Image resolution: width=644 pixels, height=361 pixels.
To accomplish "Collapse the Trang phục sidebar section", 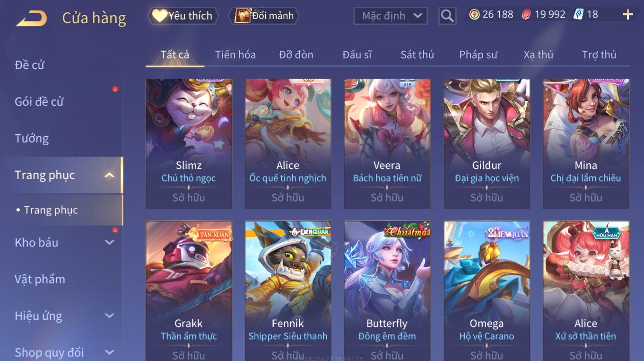I will (x=109, y=175).
